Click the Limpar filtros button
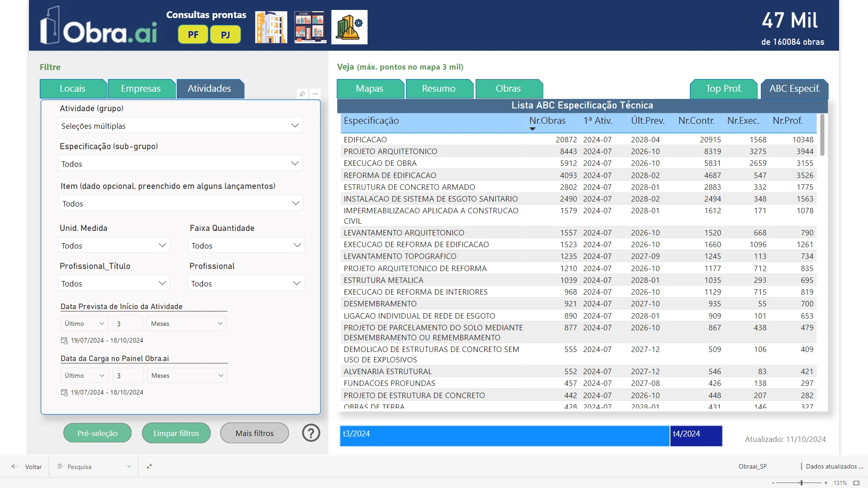 click(175, 433)
